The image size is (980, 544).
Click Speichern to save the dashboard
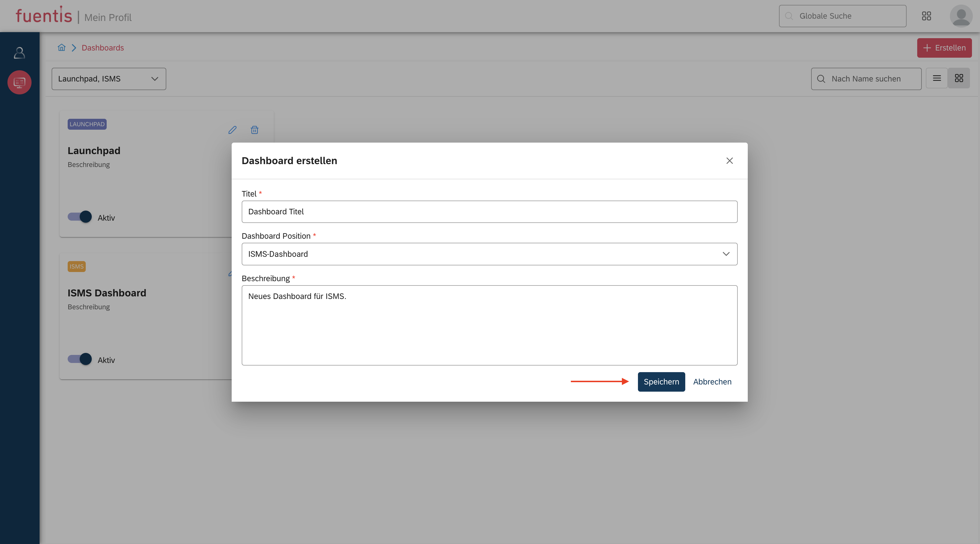coord(661,382)
